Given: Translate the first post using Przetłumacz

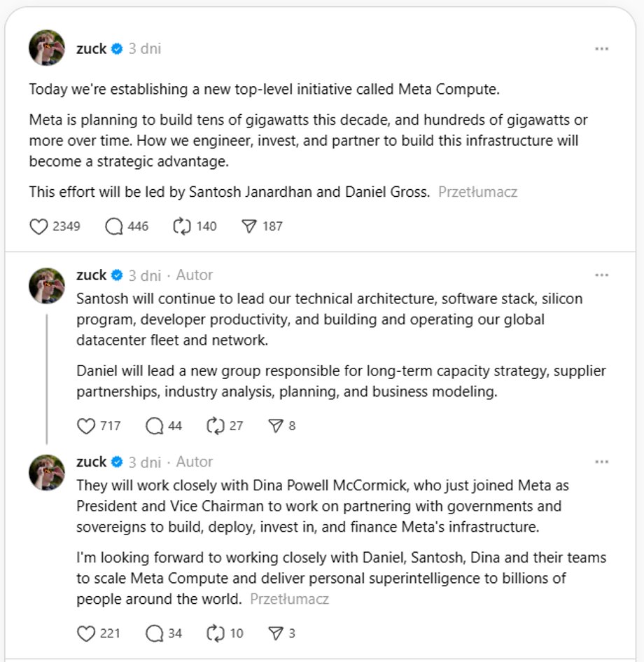Looking at the screenshot, I should [x=479, y=191].
